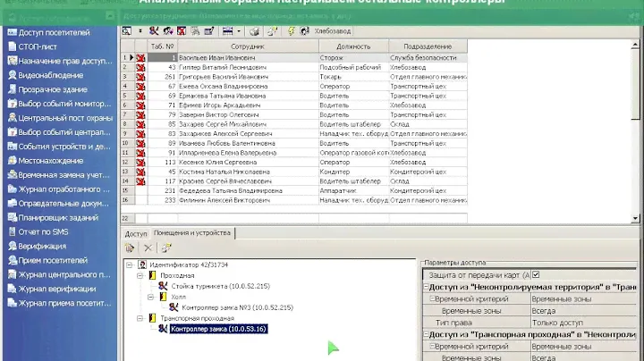Collapse the Холл tree node
This screenshot has width=644, height=361.
(151, 297)
